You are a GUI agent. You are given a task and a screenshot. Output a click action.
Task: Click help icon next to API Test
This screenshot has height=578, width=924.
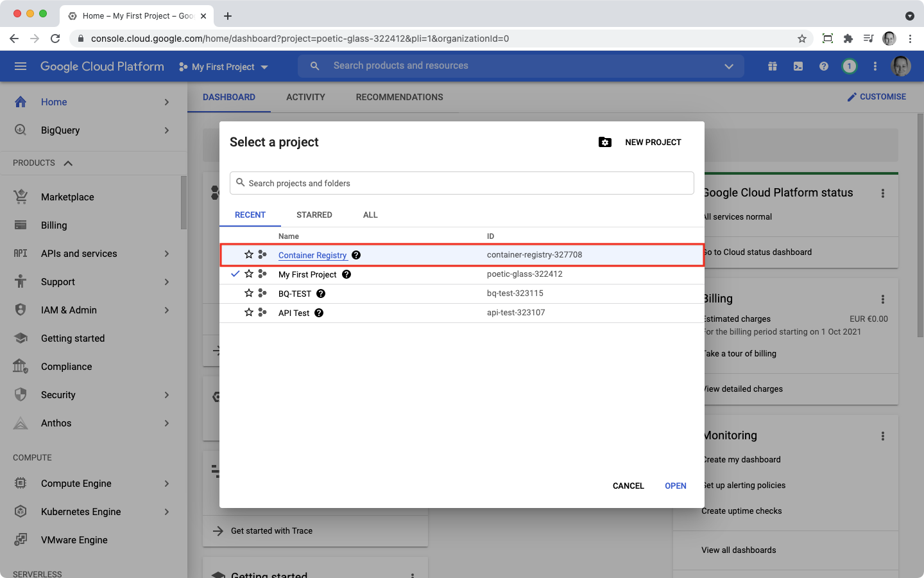pos(319,313)
